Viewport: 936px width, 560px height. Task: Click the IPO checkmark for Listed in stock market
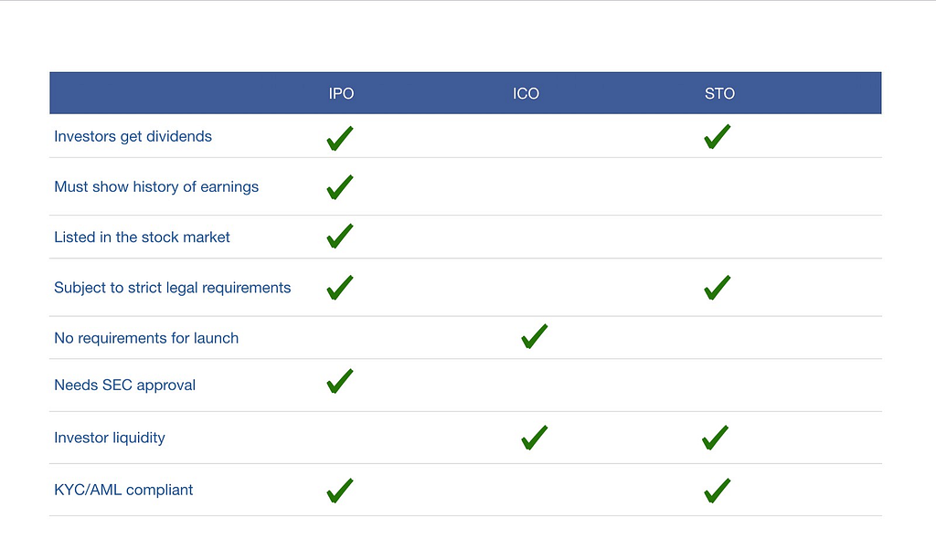coord(340,237)
